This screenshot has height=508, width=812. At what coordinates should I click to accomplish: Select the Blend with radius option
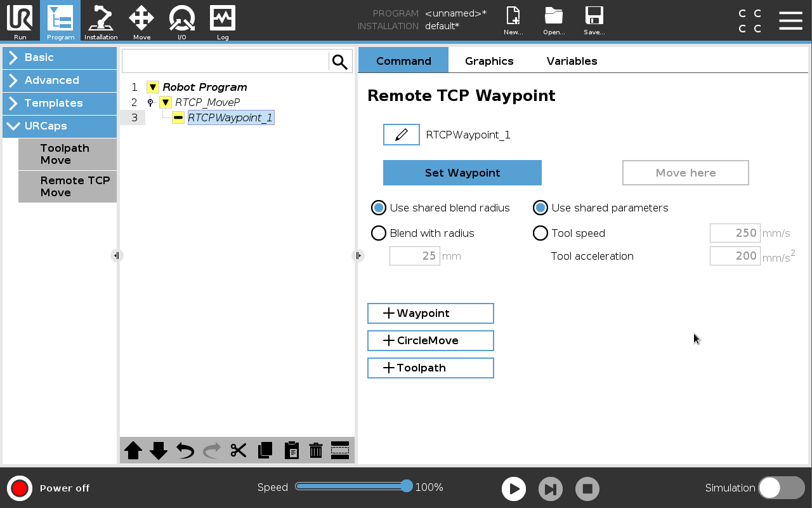pyautogui.click(x=379, y=233)
